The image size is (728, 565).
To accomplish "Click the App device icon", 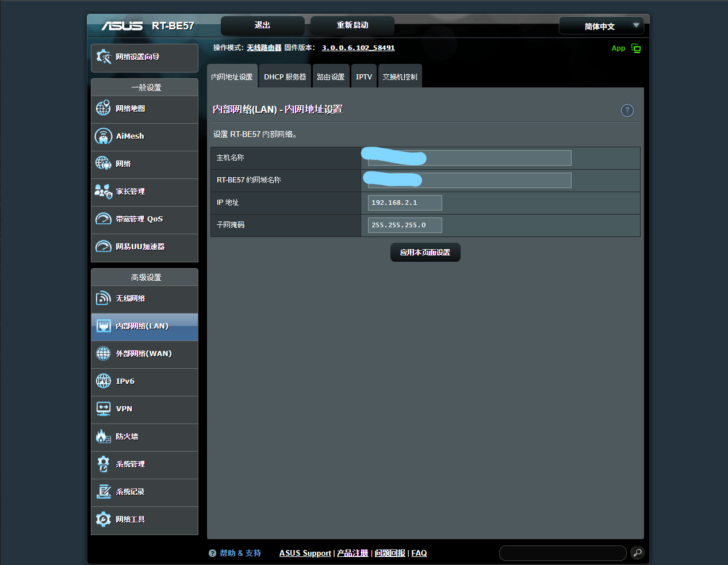I will click(635, 48).
